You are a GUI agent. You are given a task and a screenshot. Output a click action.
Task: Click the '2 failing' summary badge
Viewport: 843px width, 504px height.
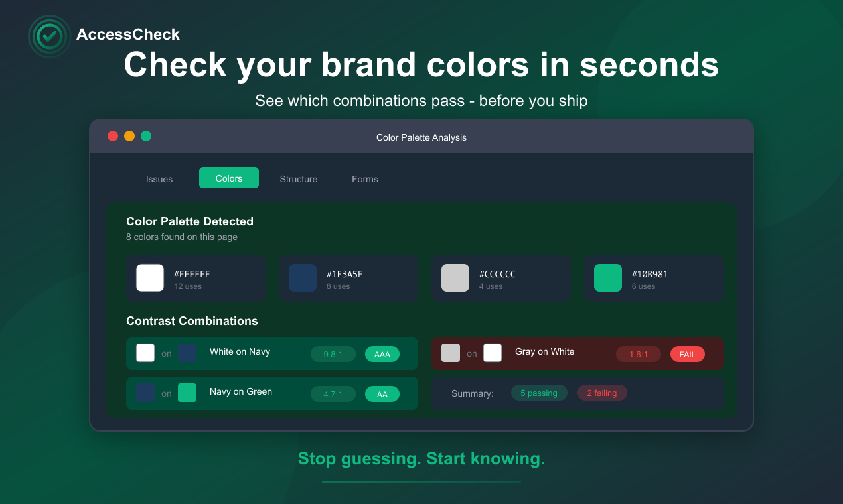[602, 393]
